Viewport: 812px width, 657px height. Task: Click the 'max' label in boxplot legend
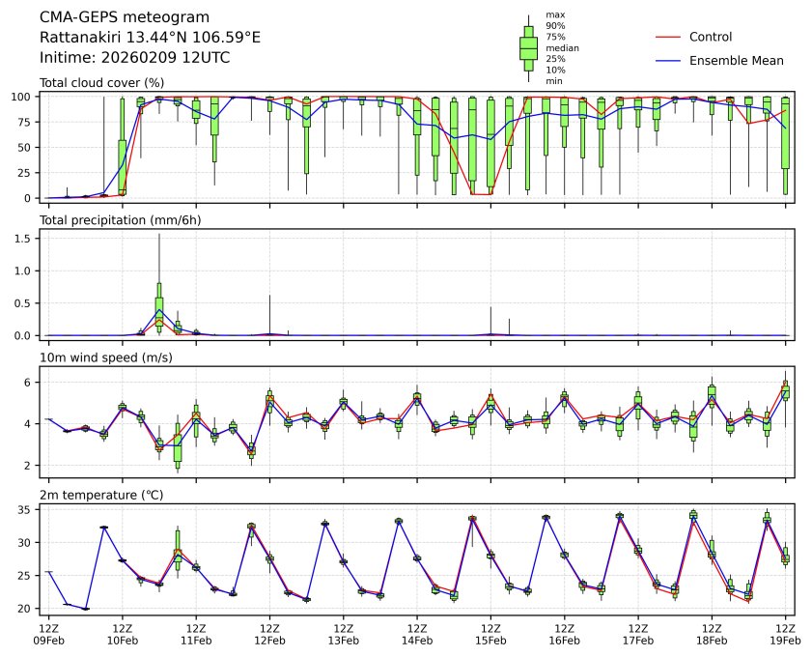[554, 15]
